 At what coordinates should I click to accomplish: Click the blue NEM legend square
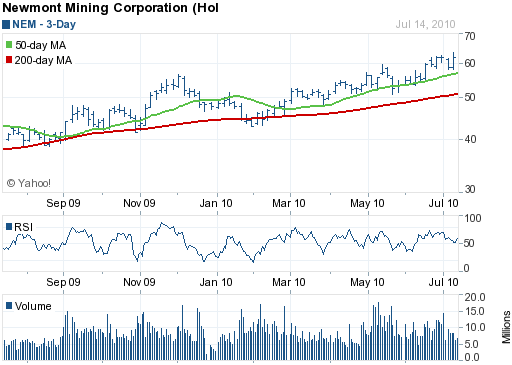6,25
